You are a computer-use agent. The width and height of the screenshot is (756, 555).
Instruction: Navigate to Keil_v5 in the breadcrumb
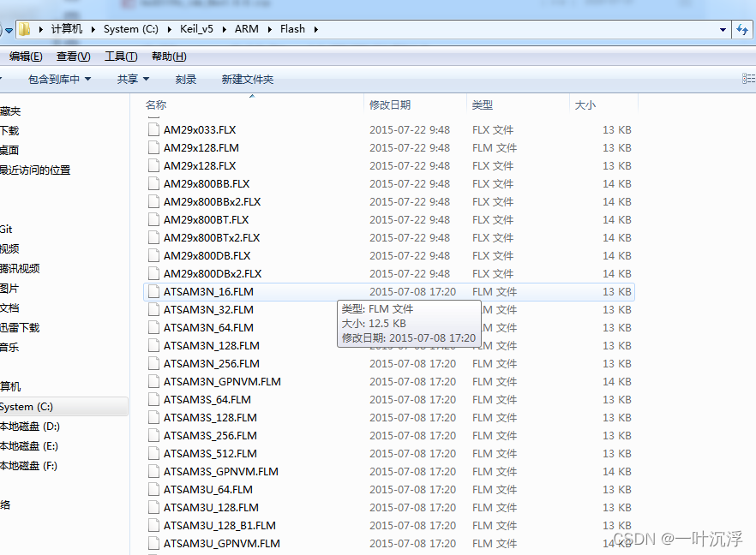click(196, 29)
